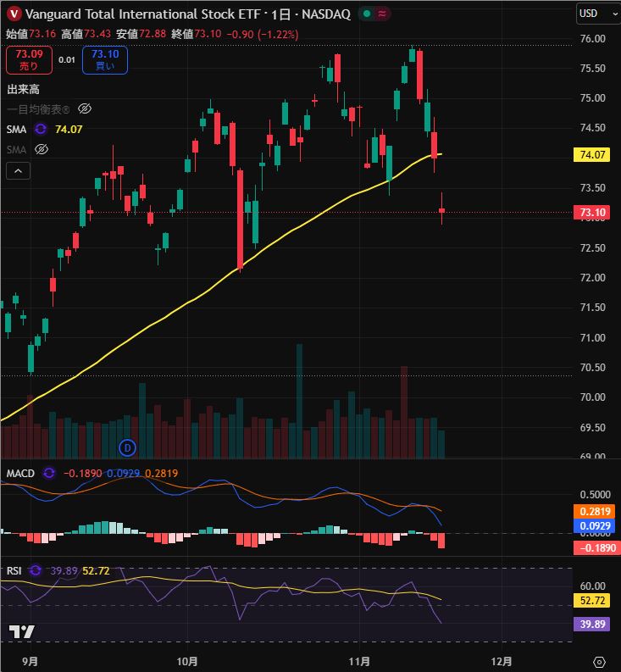Image resolution: width=621 pixels, height=672 pixels.
Task: Open chart settings gear at bottom right
Action: click(x=600, y=661)
